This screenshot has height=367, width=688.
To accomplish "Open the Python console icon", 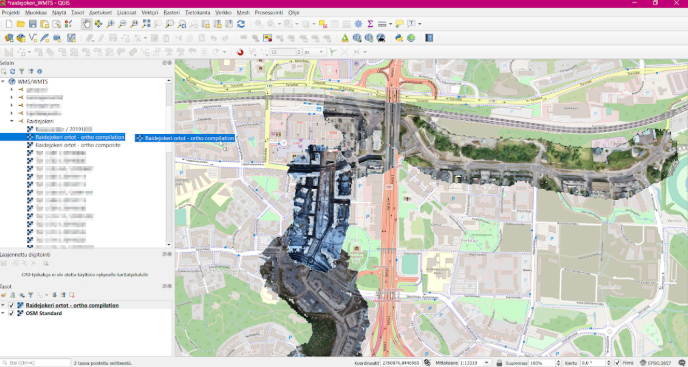I will click(x=398, y=38).
